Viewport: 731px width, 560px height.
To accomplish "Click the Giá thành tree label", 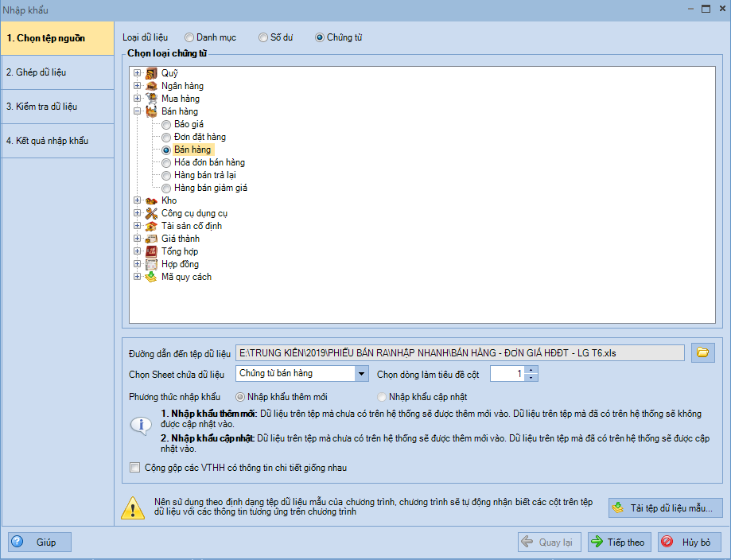I will [181, 239].
